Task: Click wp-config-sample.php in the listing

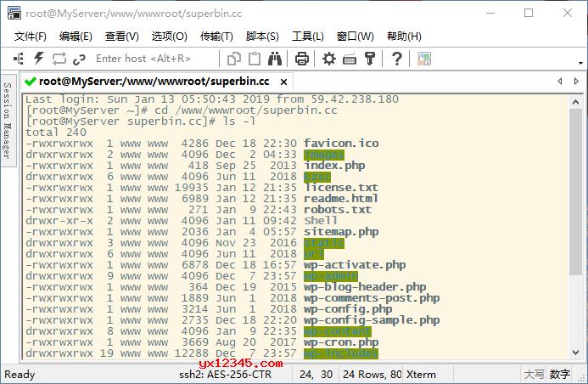Action: [372, 320]
